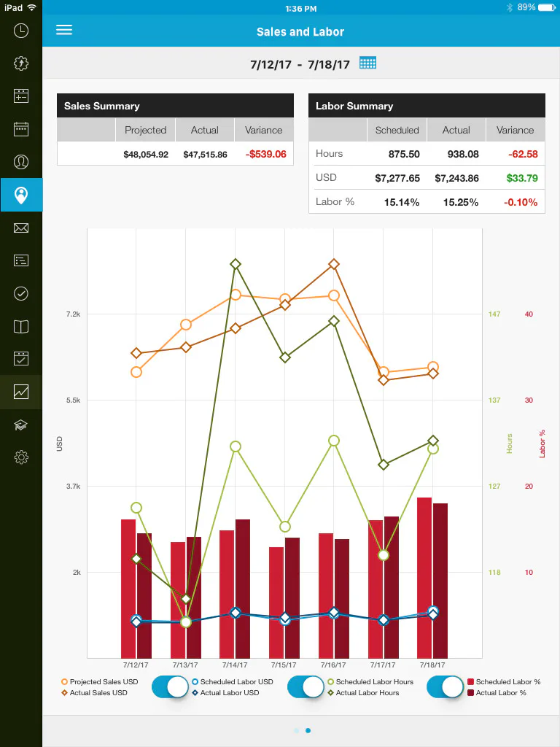The width and height of the screenshot is (560, 747).
Task: Open the user profile sidebar icon
Action: [21, 162]
